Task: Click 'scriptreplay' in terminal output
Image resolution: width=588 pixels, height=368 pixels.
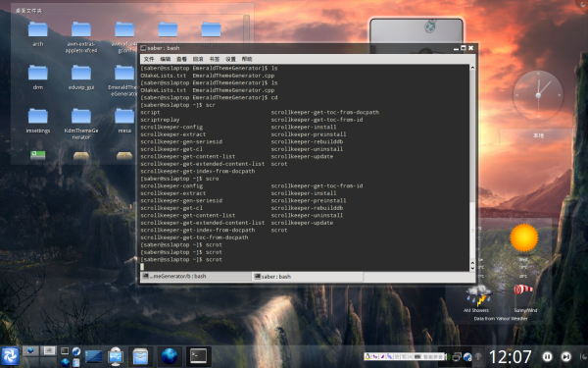Action: (160, 120)
